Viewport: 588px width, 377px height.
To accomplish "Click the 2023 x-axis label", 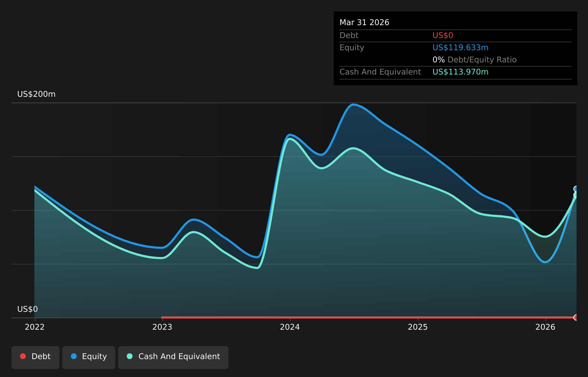I will (x=162, y=327).
